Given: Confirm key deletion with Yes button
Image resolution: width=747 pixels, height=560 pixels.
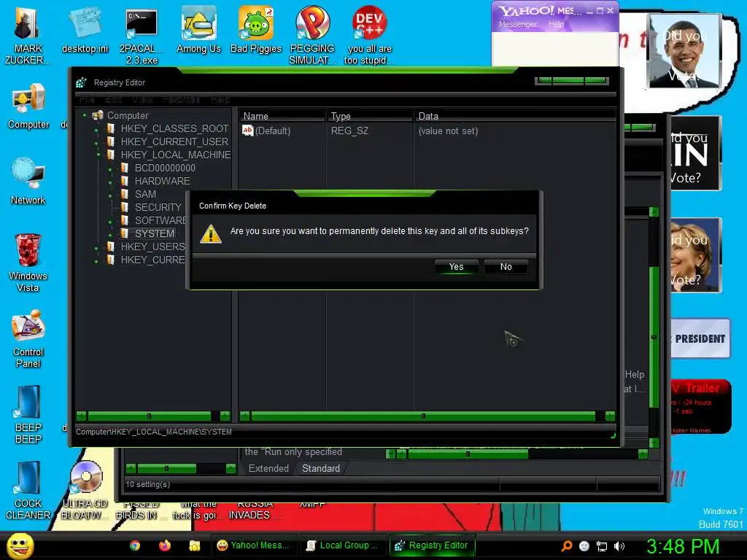Looking at the screenshot, I should (x=456, y=267).
